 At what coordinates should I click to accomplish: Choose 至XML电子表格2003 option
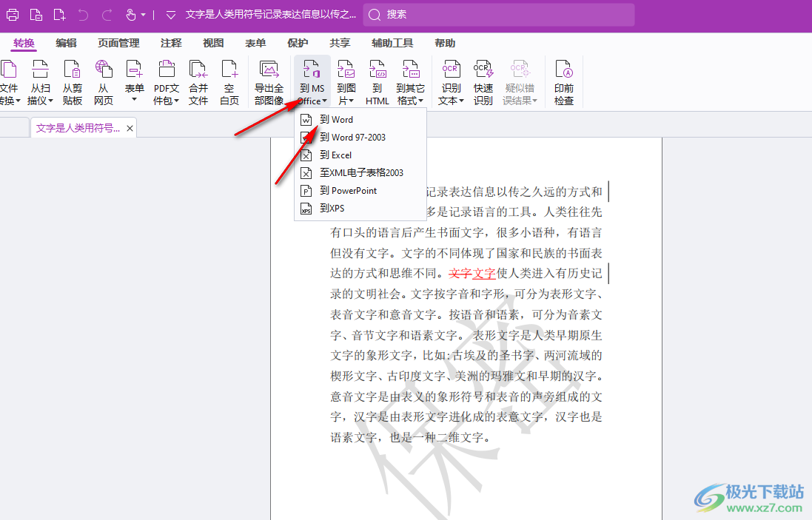click(360, 173)
